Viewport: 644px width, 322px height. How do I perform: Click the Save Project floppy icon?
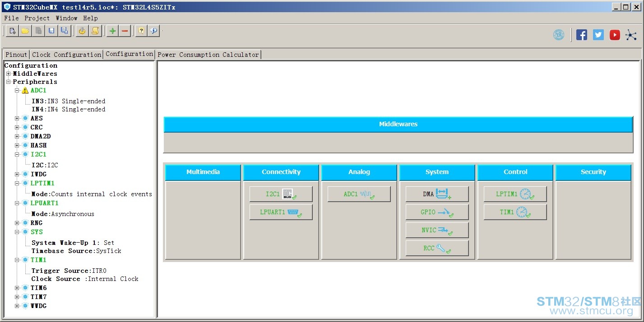(x=51, y=31)
